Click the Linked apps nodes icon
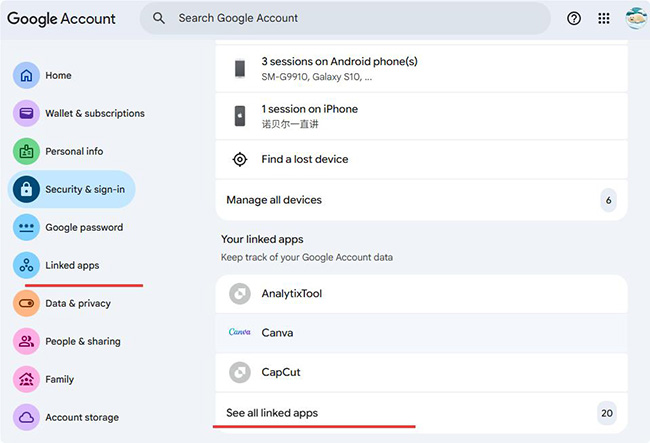This screenshot has width=650, height=443. [x=26, y=265]
